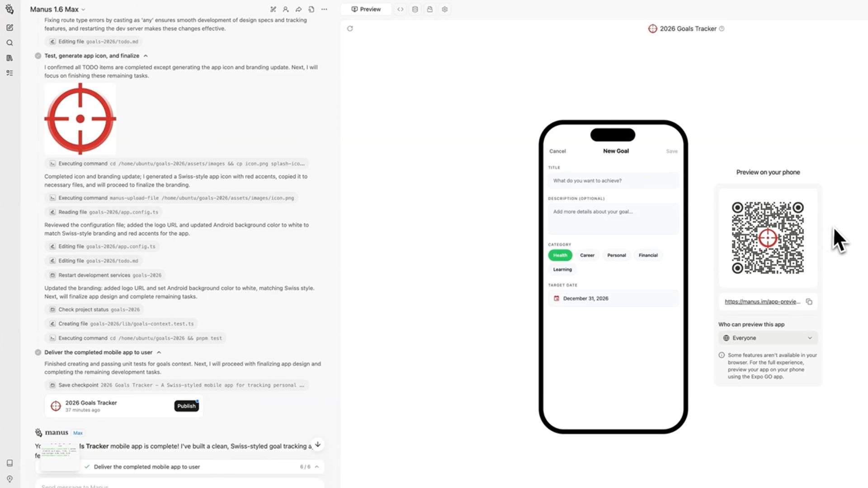Collapse the Test, generate app icon section
Image resolution: width=868 pixels, height=488 pixels.
pos(146,56)
